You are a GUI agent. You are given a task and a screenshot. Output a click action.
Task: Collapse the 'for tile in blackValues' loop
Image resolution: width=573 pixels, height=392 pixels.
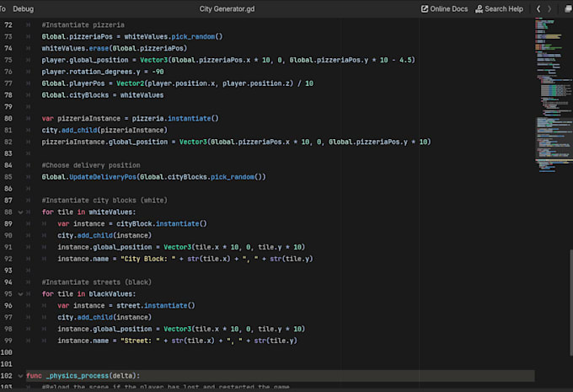coord(20,294)
